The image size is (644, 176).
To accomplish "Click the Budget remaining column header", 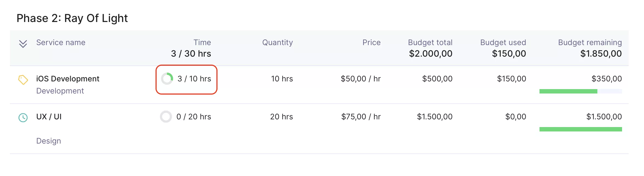I will point(590,42).
